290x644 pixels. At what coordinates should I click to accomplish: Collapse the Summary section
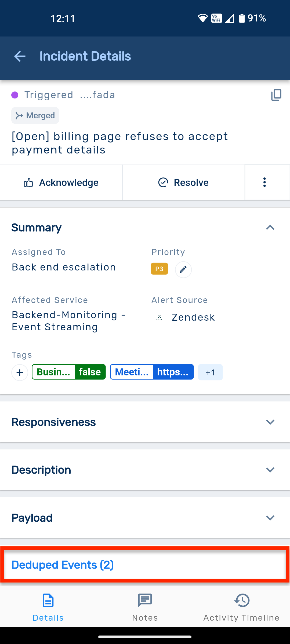(270, 228)
